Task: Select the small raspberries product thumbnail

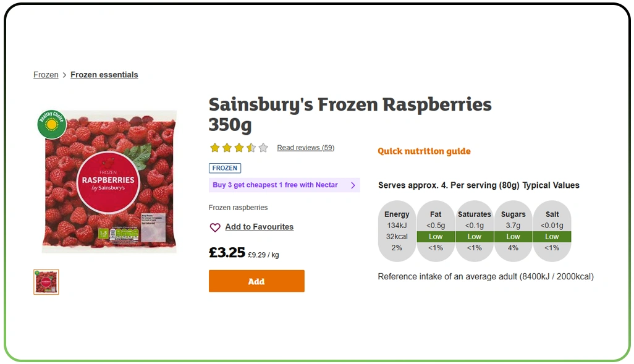Action: point(46,282)
